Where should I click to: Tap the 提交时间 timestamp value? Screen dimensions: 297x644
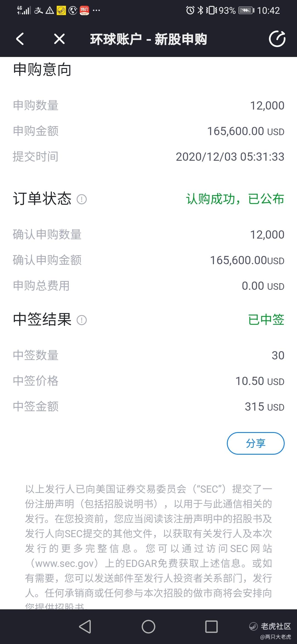click(x=230, y=157)
